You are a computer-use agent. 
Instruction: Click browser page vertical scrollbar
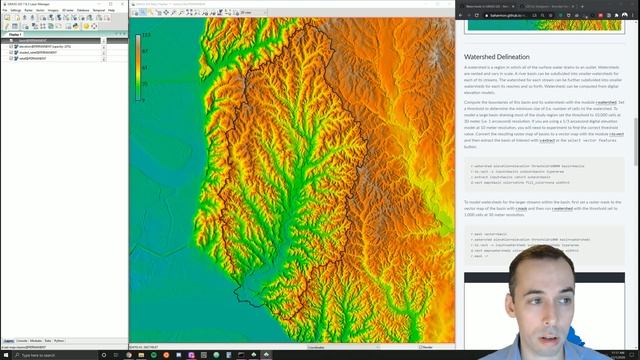coord(635,141)
